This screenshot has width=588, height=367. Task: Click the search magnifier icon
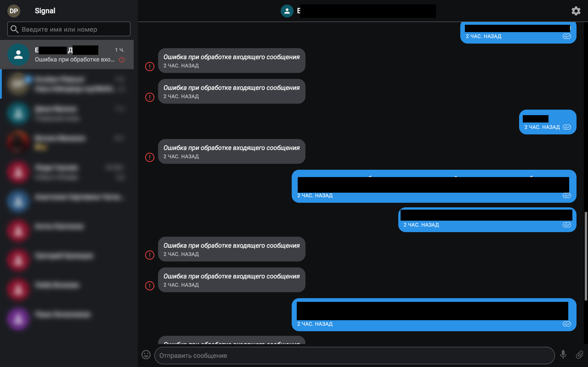click(14, 29)
